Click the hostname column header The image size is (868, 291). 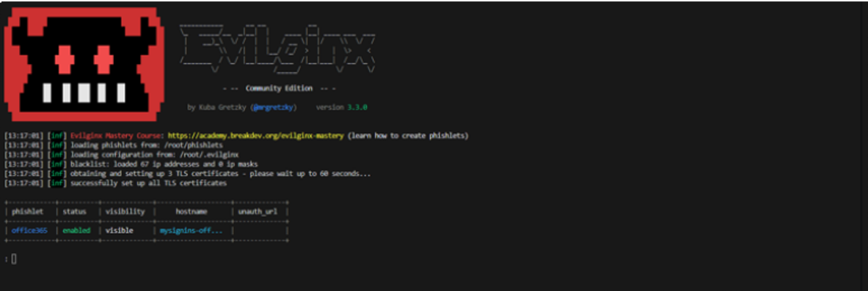pos(191,212)
